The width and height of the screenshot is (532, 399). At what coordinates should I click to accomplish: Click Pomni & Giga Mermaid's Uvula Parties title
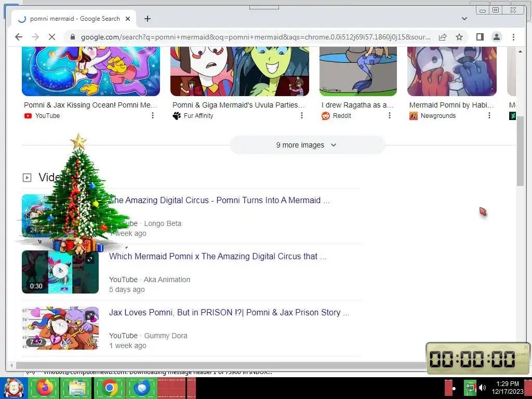[x=238, y=105]
